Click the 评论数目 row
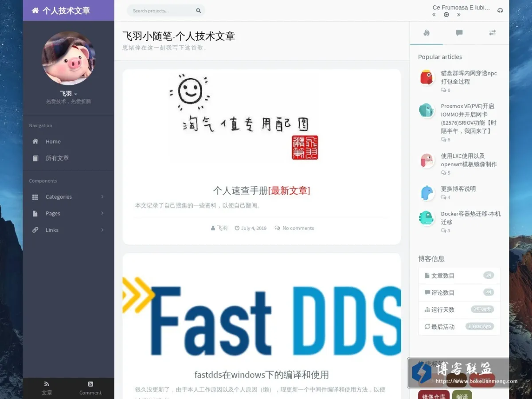Viewport: 532px width, 399px height. [459, 293]
